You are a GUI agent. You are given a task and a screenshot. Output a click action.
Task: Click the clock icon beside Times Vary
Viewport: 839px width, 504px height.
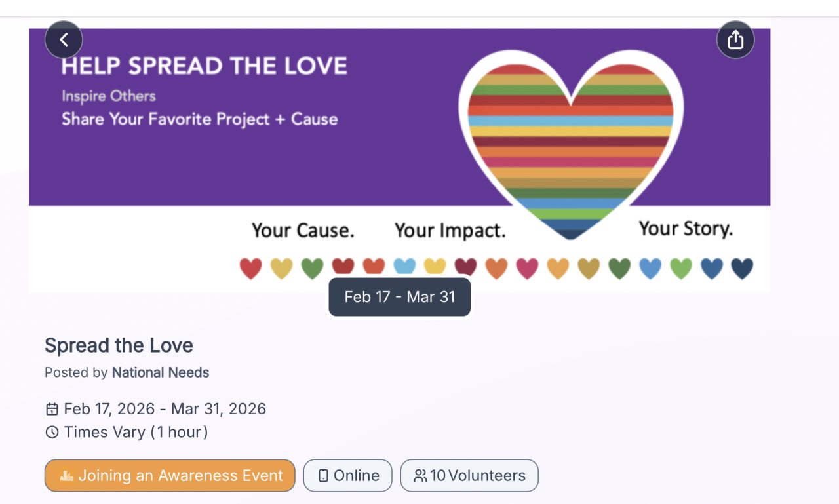[52, 433]
